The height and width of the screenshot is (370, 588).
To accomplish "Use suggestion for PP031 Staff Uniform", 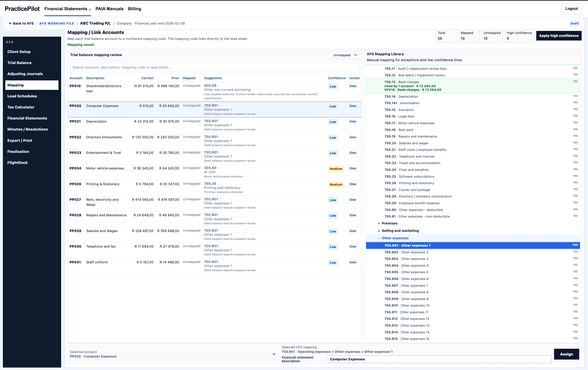I will click(353, 262).
